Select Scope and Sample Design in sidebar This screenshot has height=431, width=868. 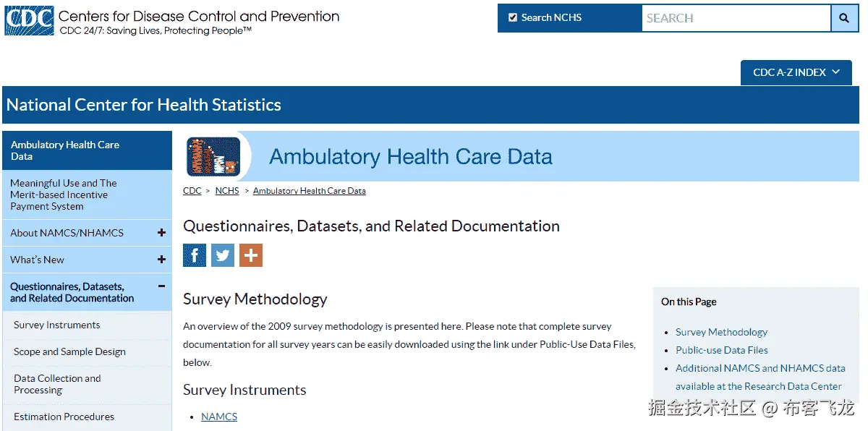[69, 351]
